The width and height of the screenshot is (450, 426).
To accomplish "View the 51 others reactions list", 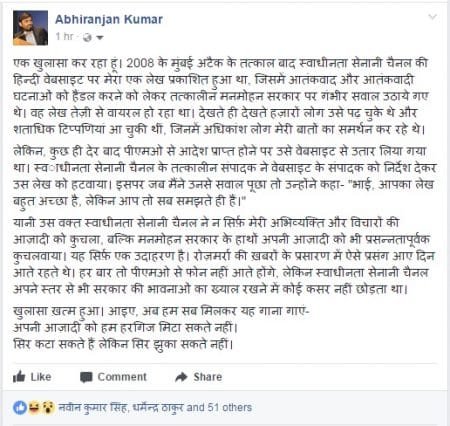I will click(x=230, y=407).
